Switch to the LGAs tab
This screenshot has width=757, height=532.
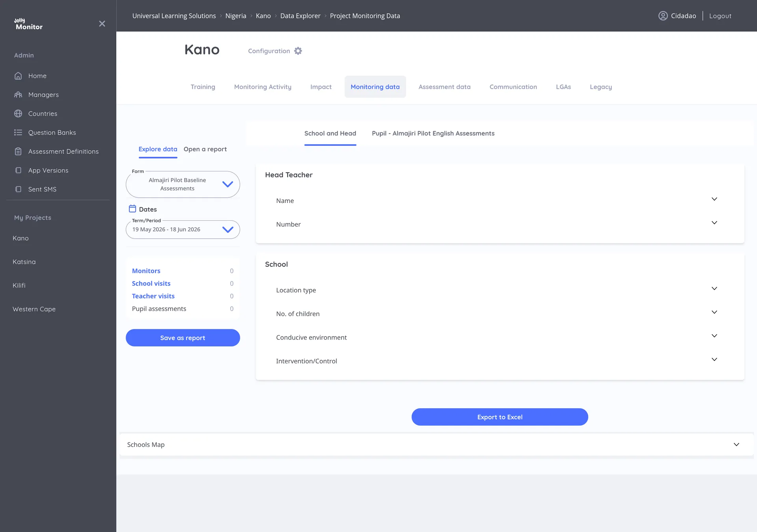click(563, 87)
